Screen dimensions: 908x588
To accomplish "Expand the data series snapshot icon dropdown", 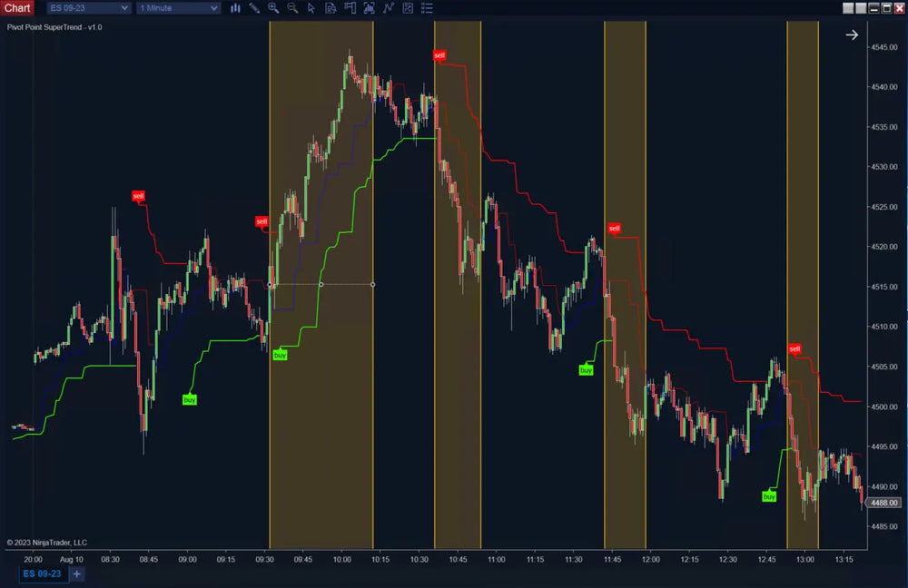I will click(369, 8).
